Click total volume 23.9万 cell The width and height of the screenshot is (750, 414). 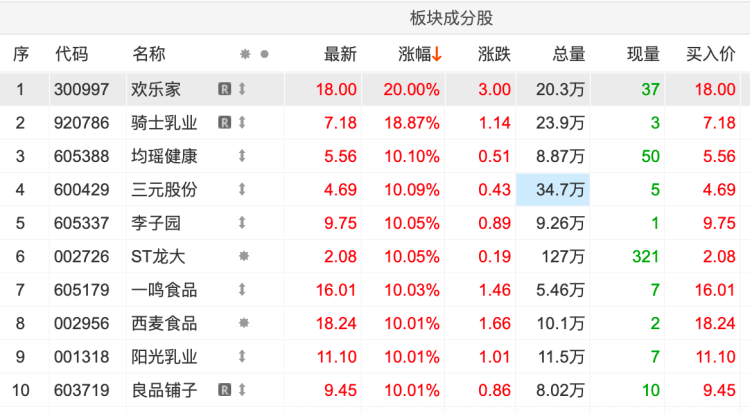click(560, 123)
